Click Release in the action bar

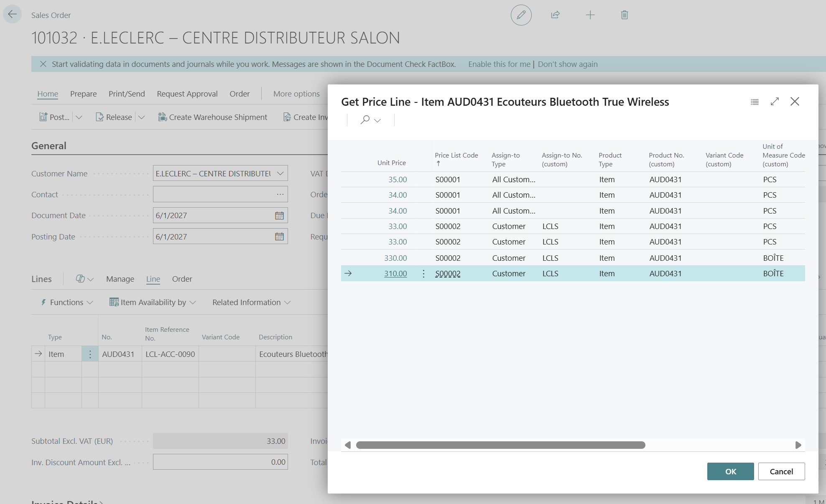click(x=114, y=117)
